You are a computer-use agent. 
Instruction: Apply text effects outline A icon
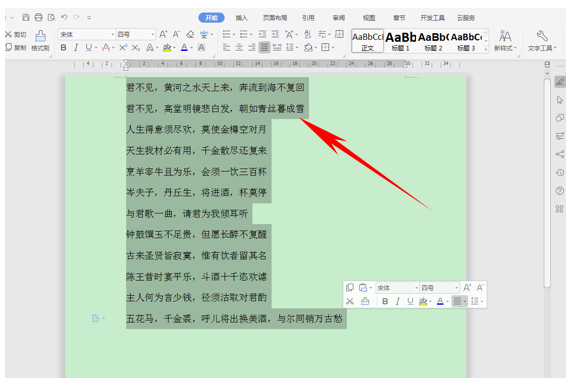[x=149, y=47]
